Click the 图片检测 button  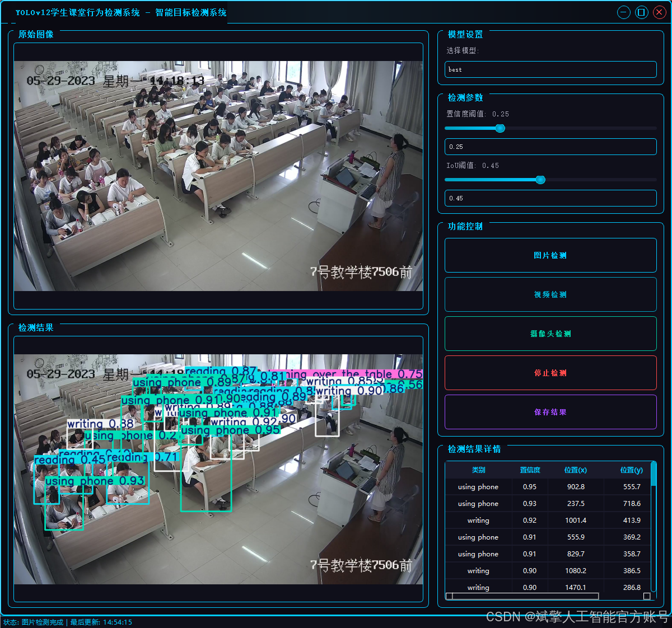tap(550, 255)
